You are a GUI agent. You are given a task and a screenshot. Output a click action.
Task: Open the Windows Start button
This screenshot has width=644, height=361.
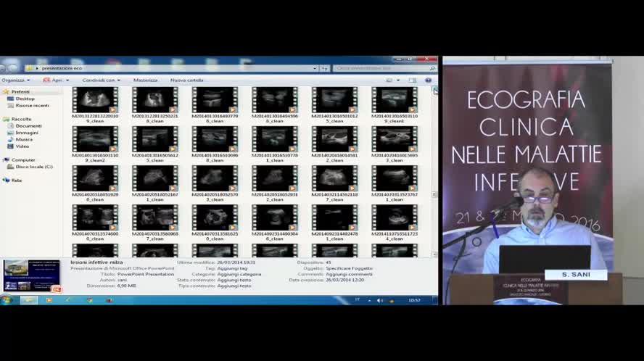(x=6, y=300)
